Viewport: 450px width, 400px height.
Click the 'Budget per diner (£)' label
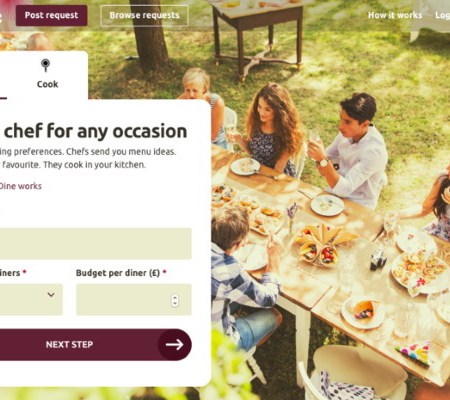pos(118,273)
